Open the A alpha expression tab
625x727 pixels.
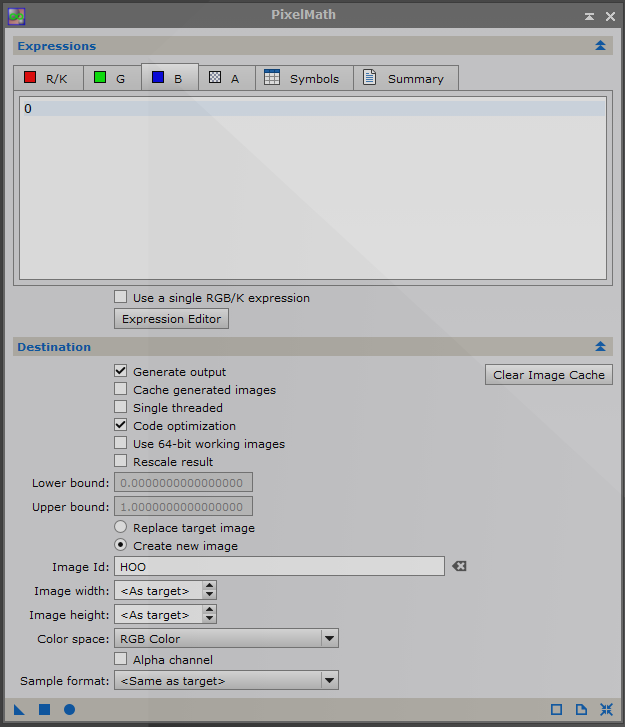(x=227, y=78)
